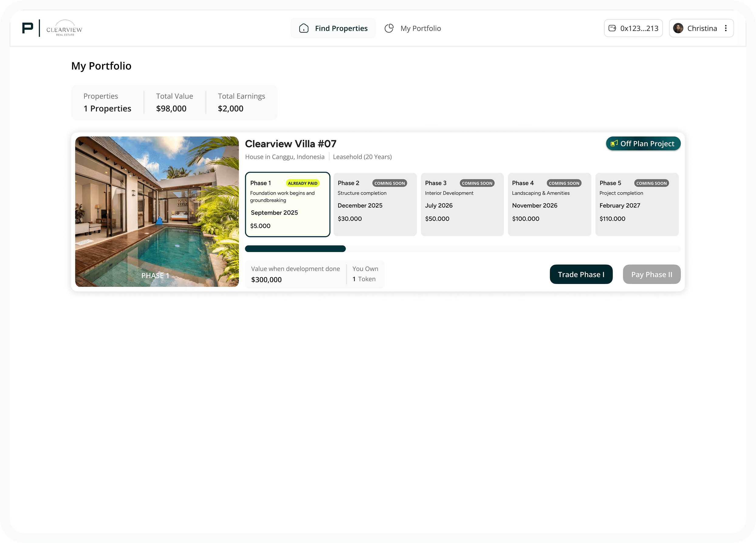Select the Phase 1 already paid card
The image size is (756, 543).
(287, 205)
